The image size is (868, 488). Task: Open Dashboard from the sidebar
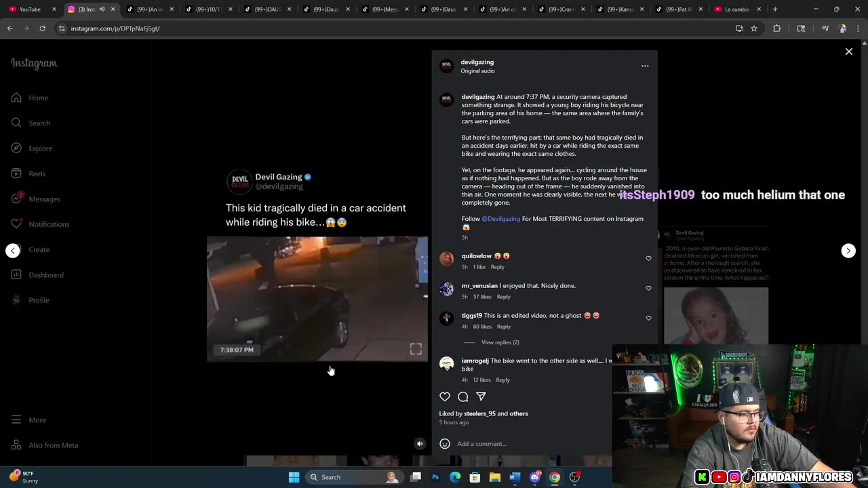[37, 274]
